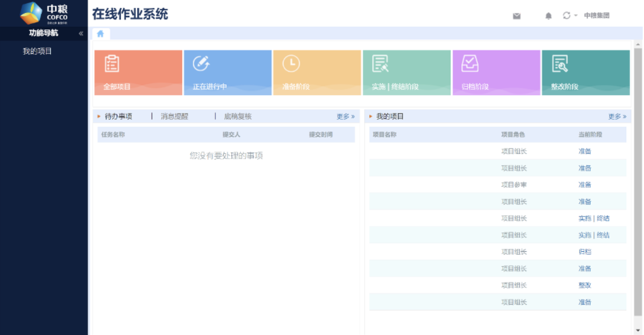Click the clipboard icon on 全部项目 tile
This screenshot has height=335, width=644.
112,63
